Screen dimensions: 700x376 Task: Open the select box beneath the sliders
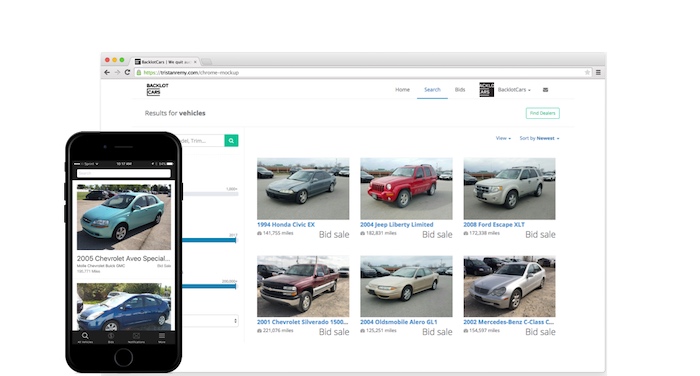click(210, 321)
